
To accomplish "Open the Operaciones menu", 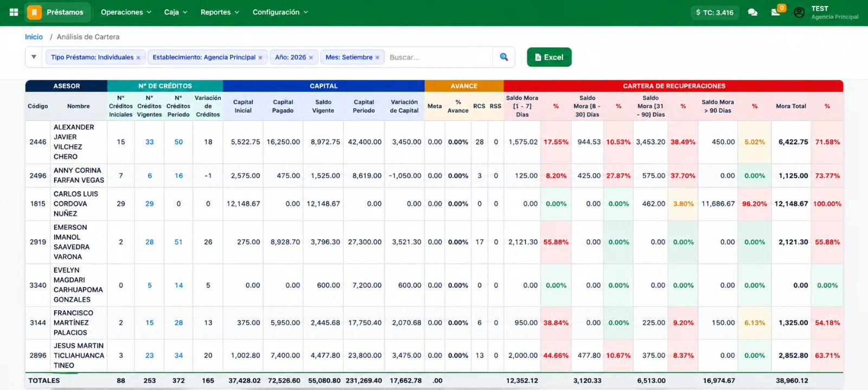I will point(126,12).
